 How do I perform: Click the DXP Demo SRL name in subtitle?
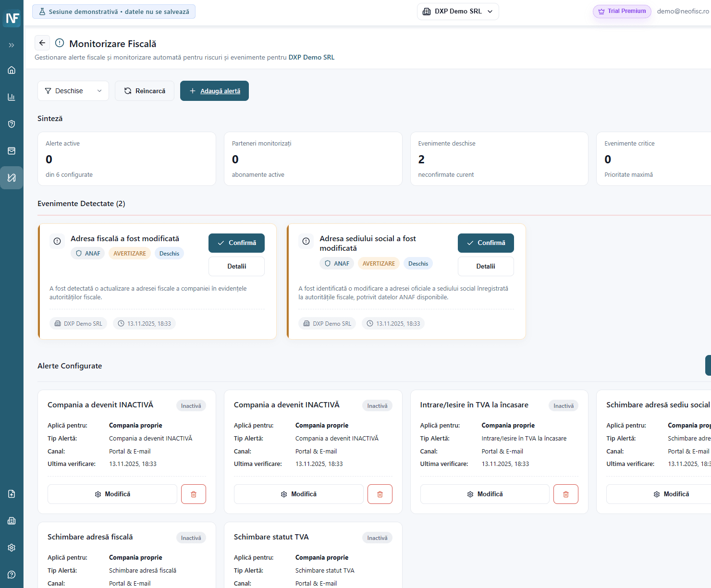click(x=311, y=57)
